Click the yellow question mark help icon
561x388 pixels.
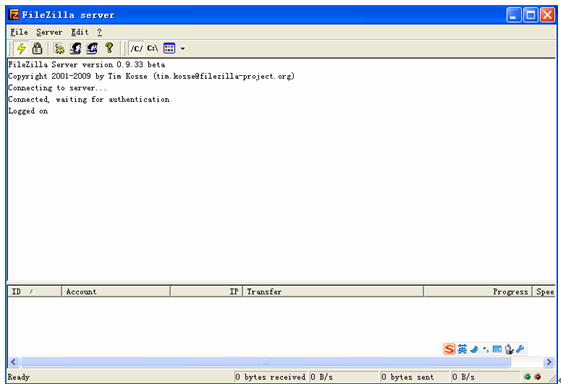(x=109, y=48)
